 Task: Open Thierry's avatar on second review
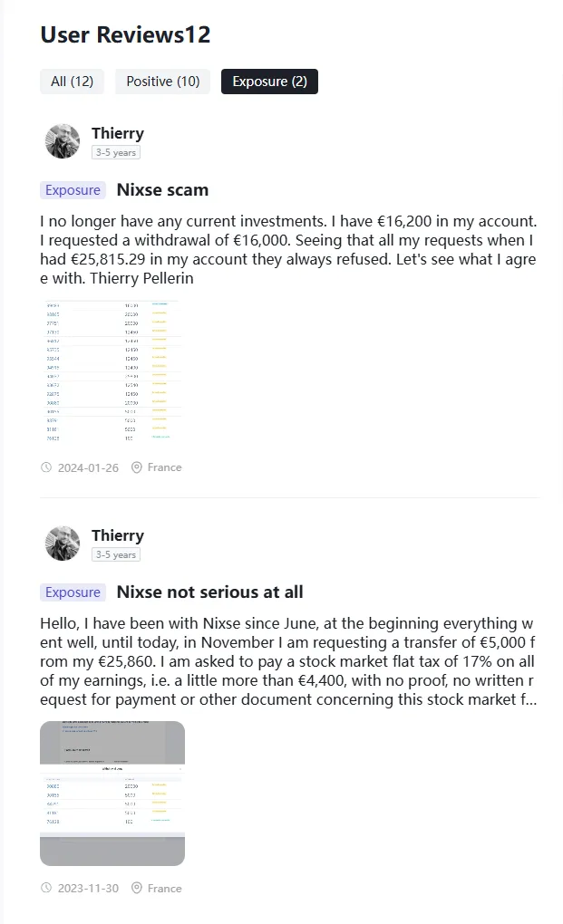click(x=63, y=544)
